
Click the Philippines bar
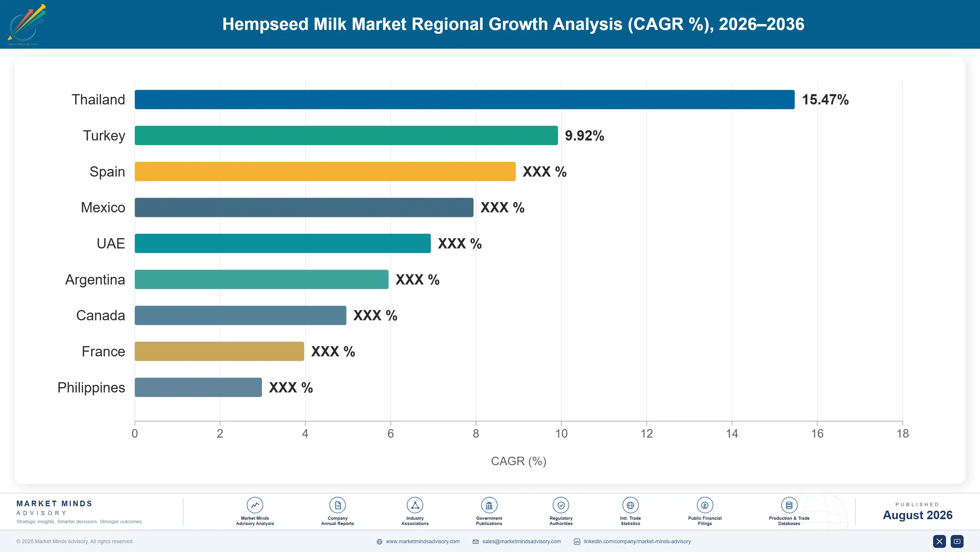coord(198,387)
